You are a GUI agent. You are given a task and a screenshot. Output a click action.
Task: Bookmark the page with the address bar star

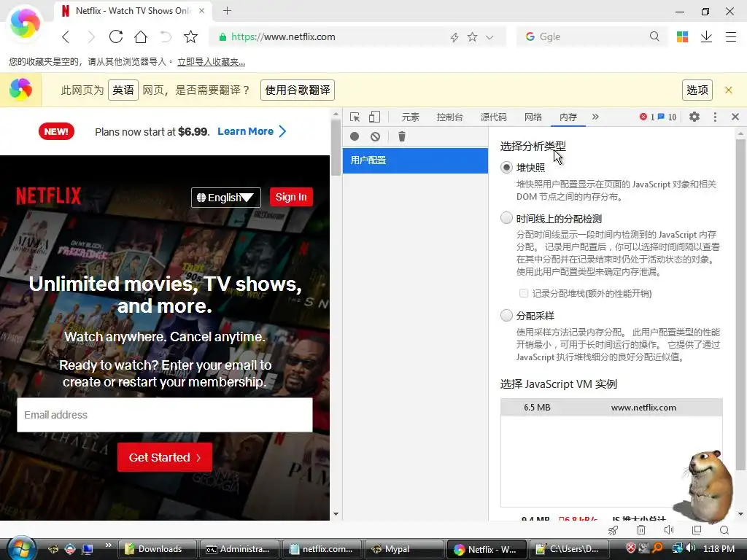[x=472, y=36]
